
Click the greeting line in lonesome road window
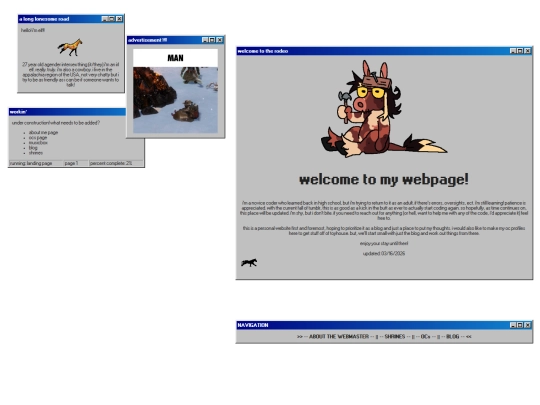pos(33,30)
